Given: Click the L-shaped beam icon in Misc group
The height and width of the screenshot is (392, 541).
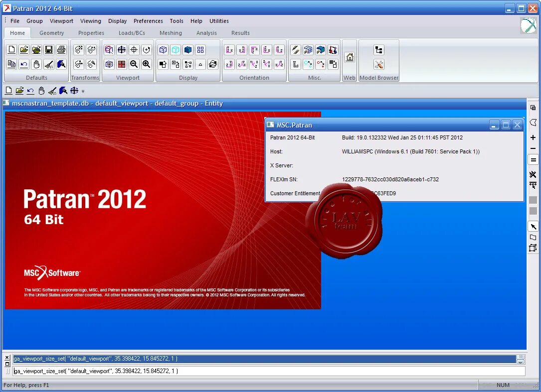Looking at the screenshot, I should (x=295, y=64).
